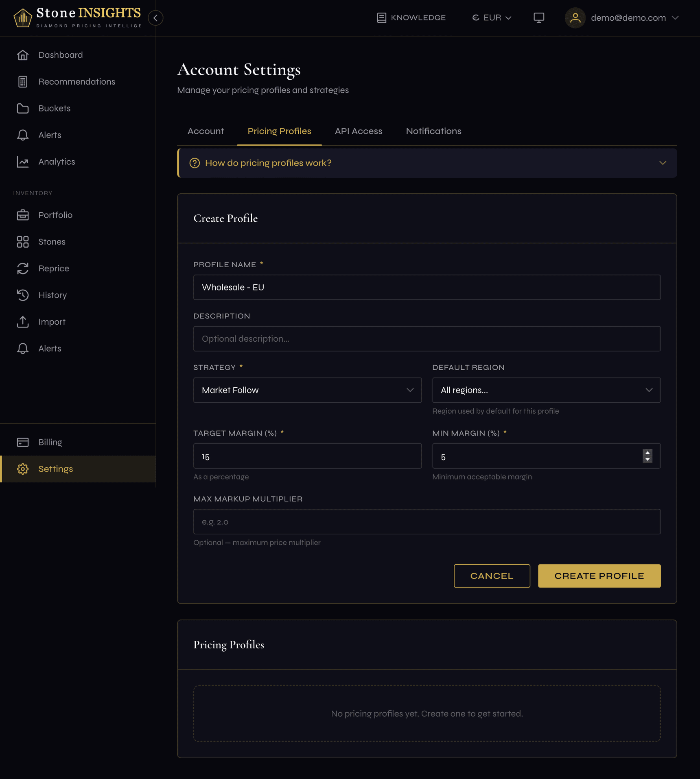Switch to the API Access tab
700x779 pixels.
358,131
